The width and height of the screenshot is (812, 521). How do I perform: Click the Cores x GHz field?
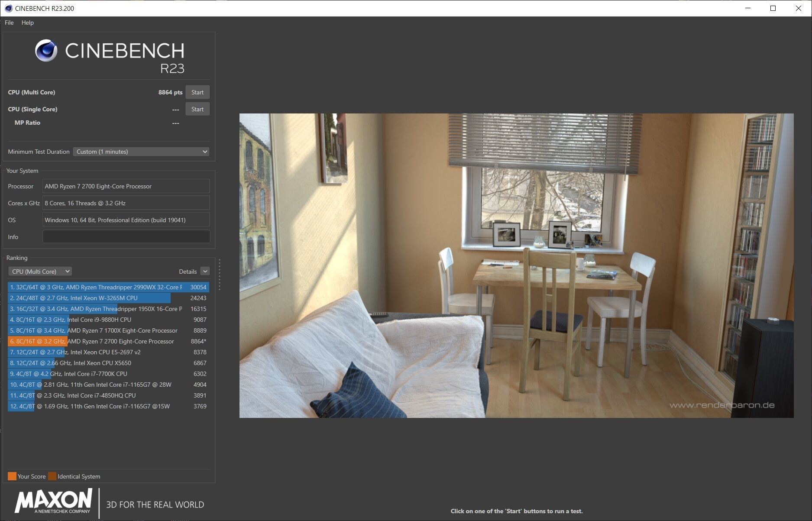[x=126, y=203]
